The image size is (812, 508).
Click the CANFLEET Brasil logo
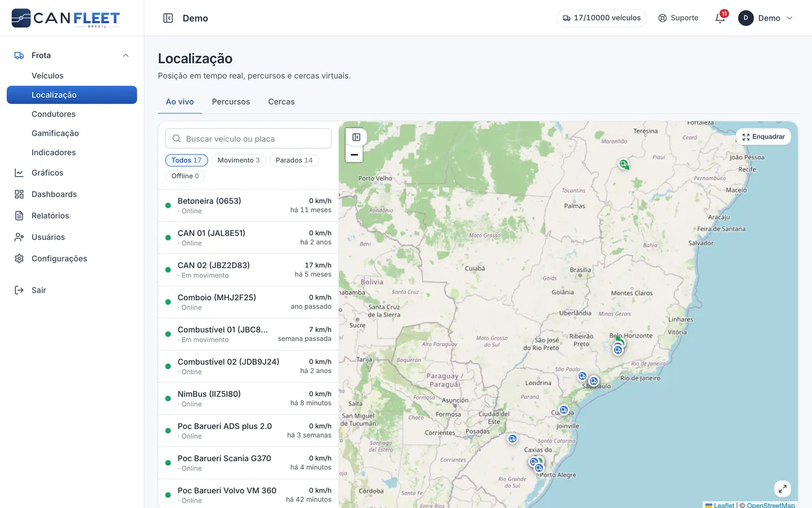(x=65, y=18)
